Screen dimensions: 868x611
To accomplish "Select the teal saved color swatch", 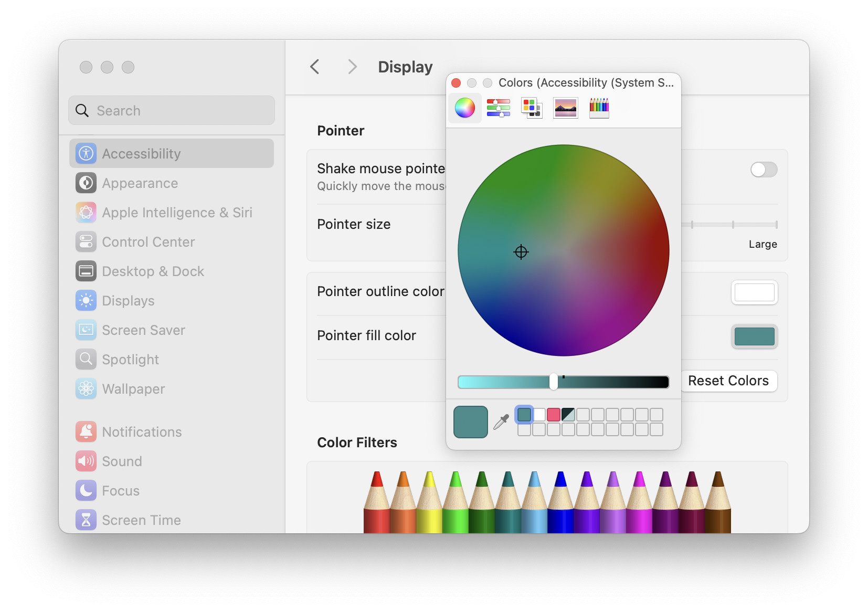I will pyautogui.click(x=524, y=415).
